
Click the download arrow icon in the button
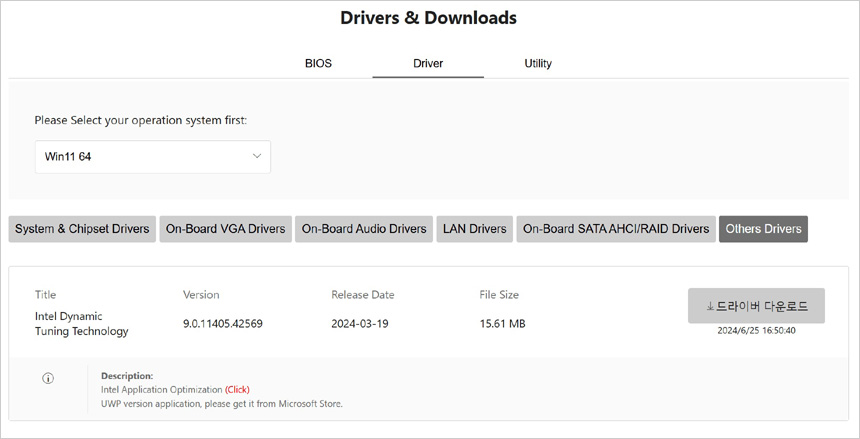coord(711,307)
